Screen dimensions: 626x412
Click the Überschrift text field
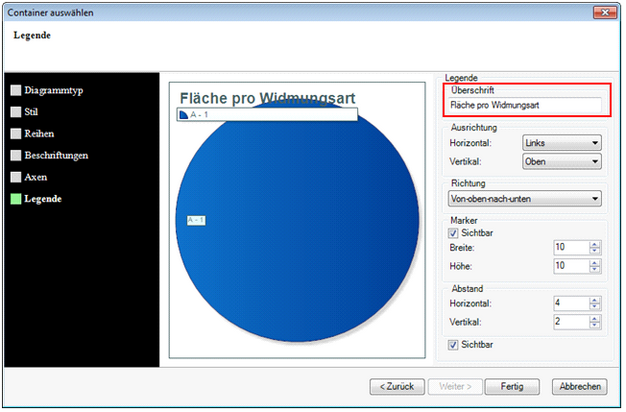tap(525, 105)
